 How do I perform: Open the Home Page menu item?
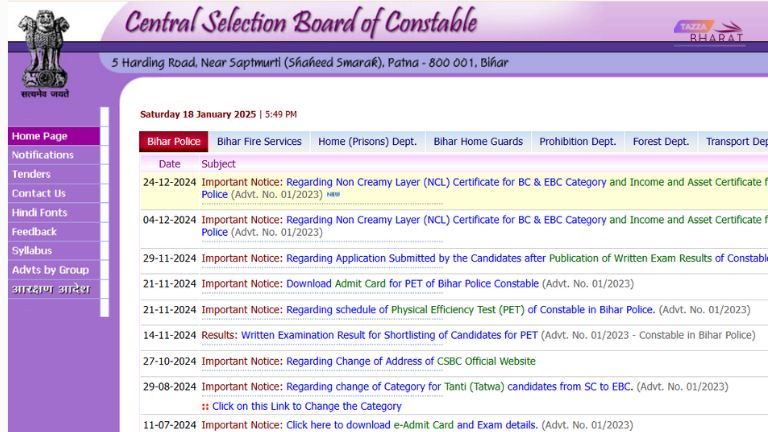[54, 136]
